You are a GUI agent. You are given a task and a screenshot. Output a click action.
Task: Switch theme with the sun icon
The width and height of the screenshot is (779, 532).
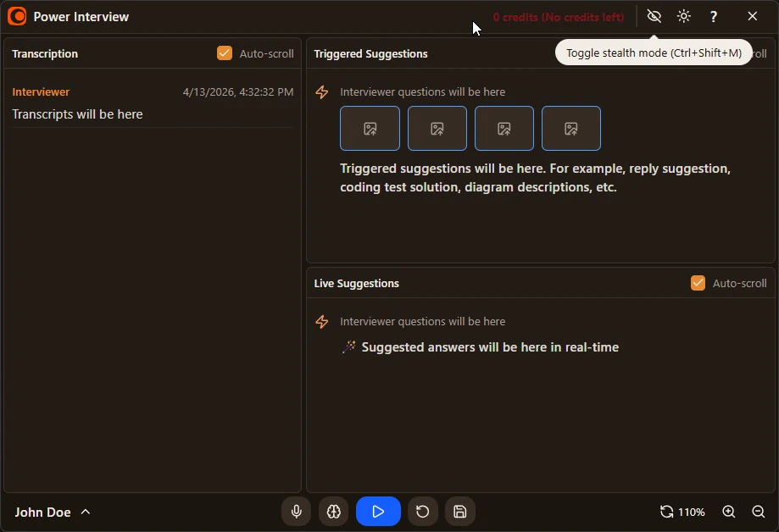tap(683, 16)
